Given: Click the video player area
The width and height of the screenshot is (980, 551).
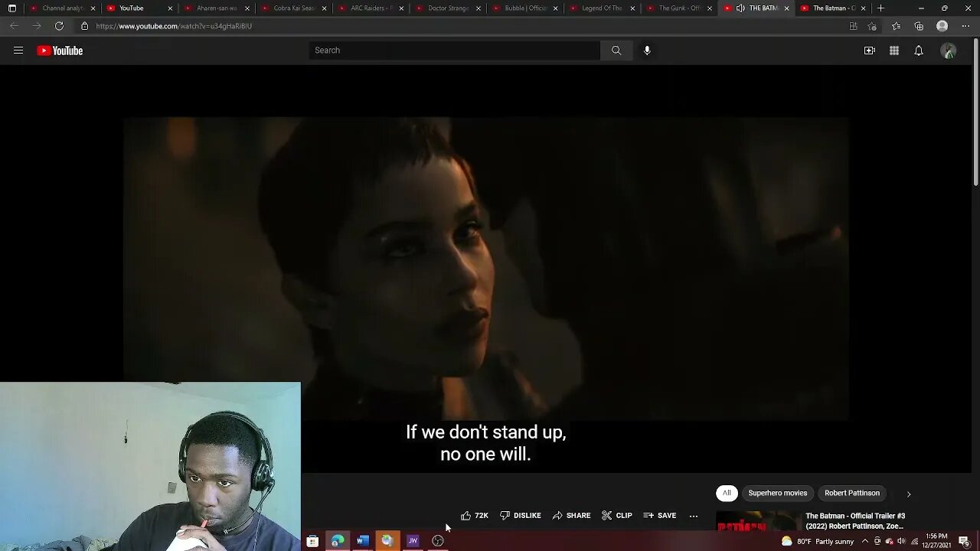Looking at the screenshot, I should click(486, 269).
